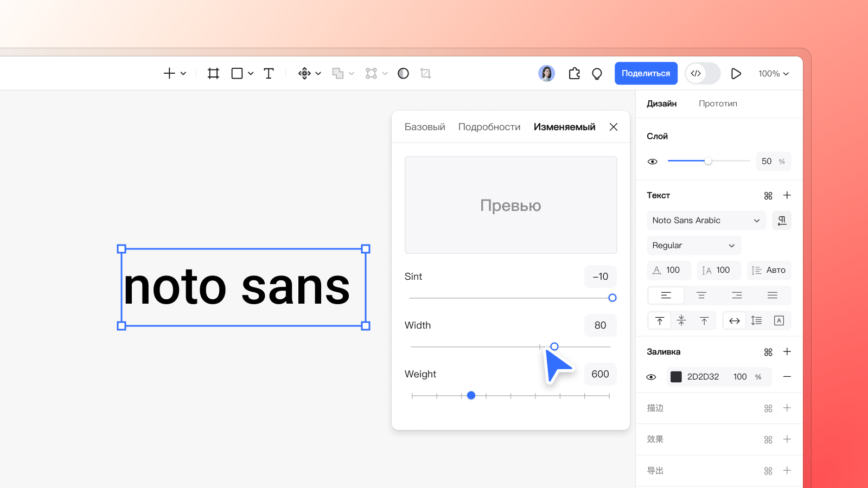868x488 pixels.
Task: Toggle the developer code mode switch
Action: (x=703, y=73)
